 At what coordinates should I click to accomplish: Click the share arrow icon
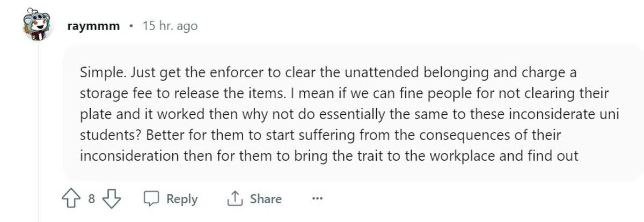point(235,199)
